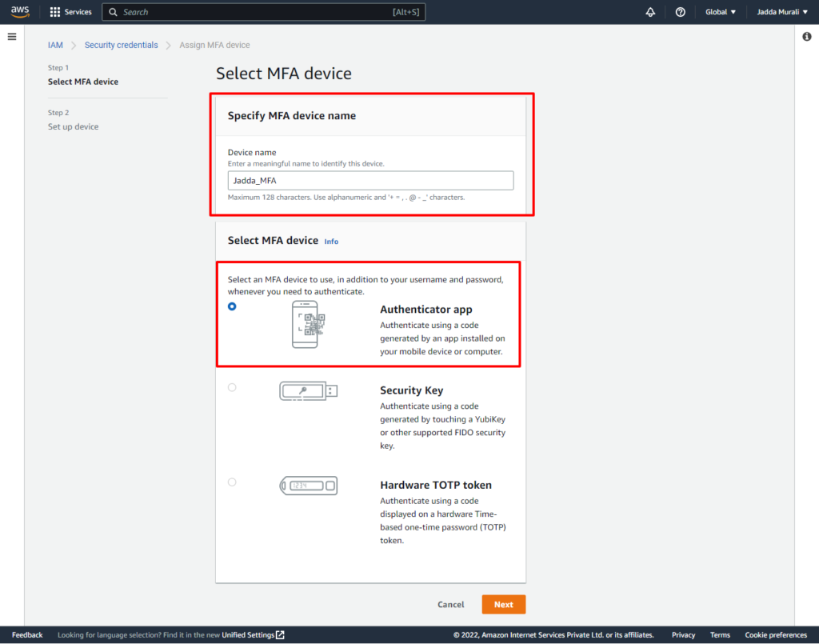The height and width of the screenshot is (644, 819).
Task: Click the search magnifier icon
Action: tap(113, 12)
